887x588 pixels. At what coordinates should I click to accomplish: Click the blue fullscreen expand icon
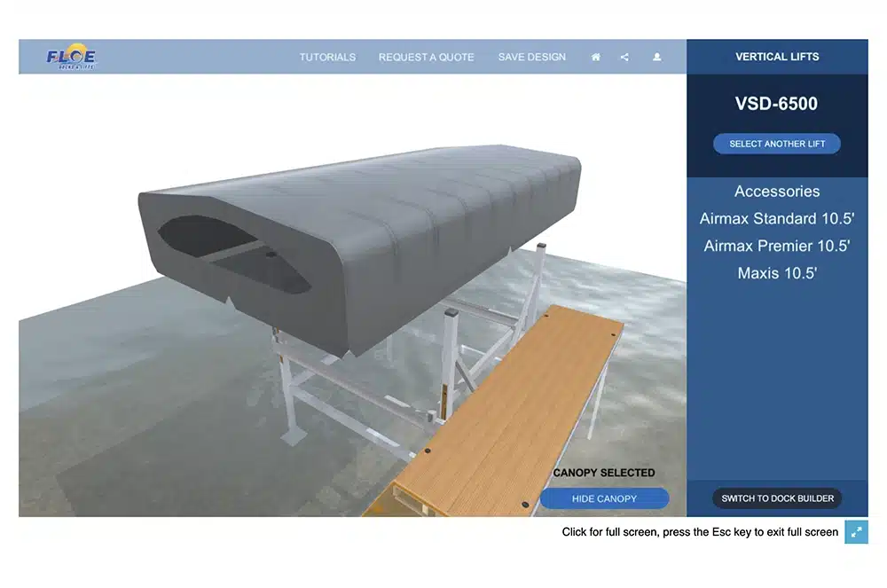[x=856, y=532]
